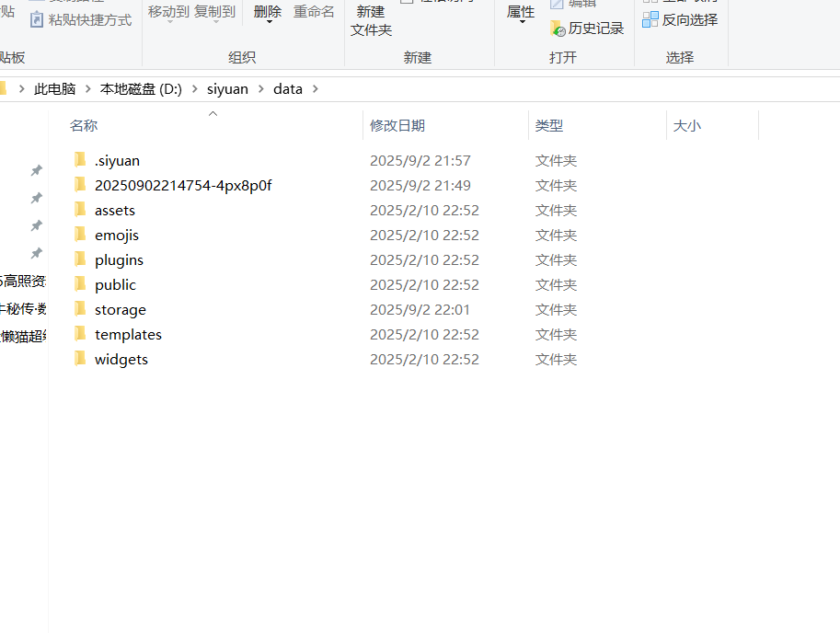Image resolution: width=840 pixels, height=633 pixels.
Task: Click the 反向选择 invert selection icon
Action: tap(650, 20)
